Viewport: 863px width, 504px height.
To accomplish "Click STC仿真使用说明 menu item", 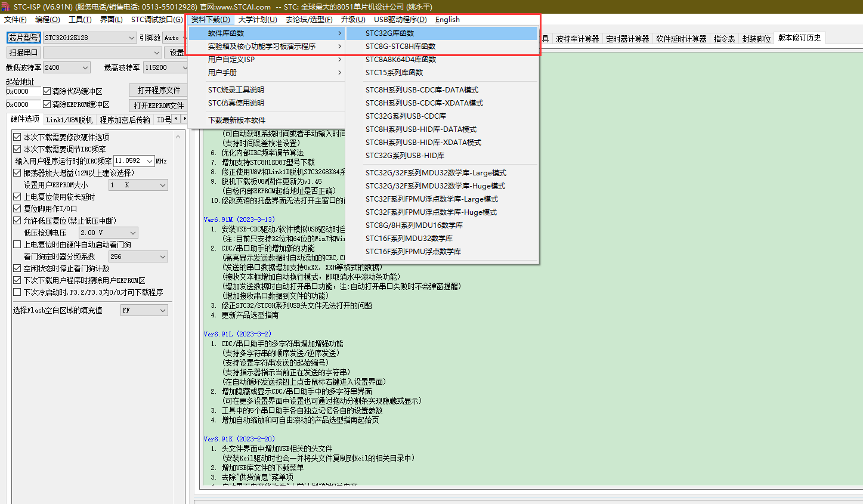I will tap(267, 103).
